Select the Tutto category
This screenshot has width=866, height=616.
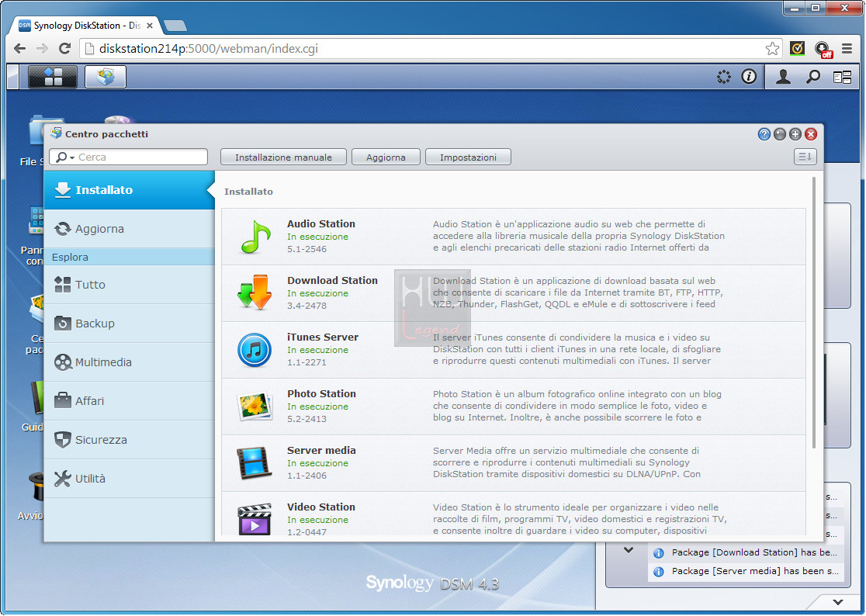tap(130, 284)
